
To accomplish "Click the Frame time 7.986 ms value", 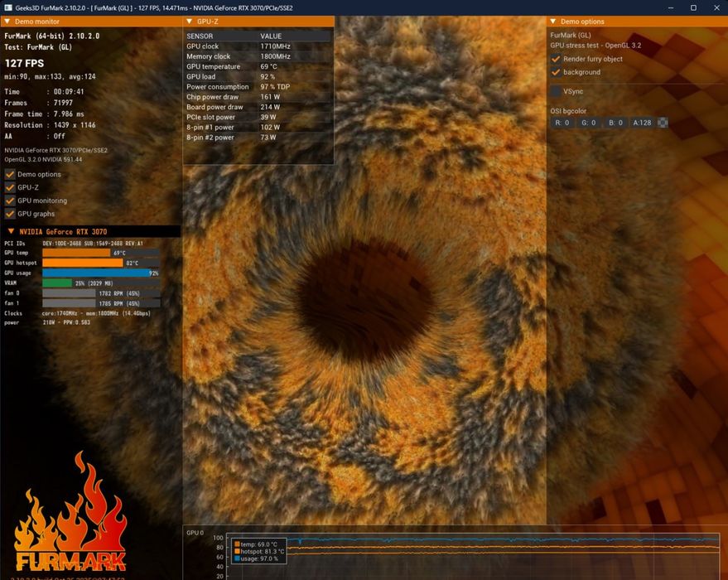I will tap(69, 114).
